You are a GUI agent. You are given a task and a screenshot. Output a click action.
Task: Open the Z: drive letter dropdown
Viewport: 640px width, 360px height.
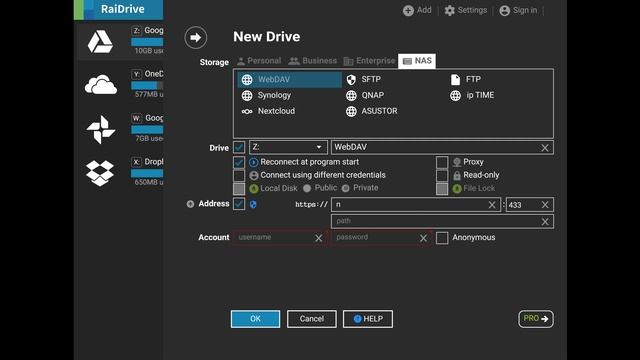[288, 147]
